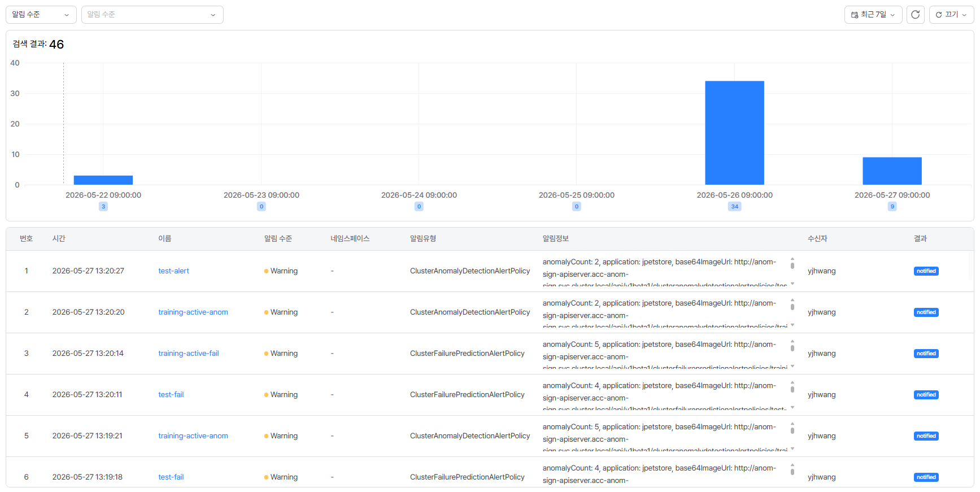The image size is (980, 492).
Task: Click the 0 badge under 2026-05-24
Action: [419, 207]
